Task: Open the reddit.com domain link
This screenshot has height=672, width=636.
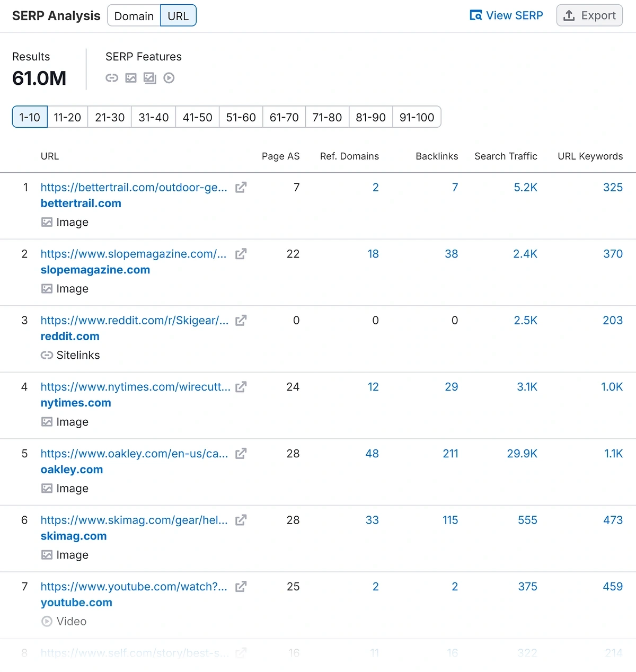Action: [x=70, y=337]
